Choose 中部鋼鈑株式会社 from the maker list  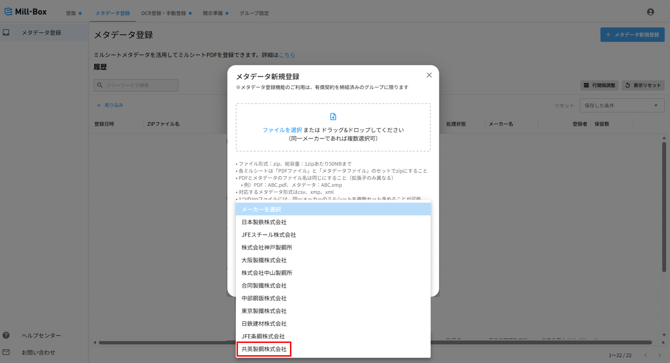pyautogui.click(x=333, y=298)
